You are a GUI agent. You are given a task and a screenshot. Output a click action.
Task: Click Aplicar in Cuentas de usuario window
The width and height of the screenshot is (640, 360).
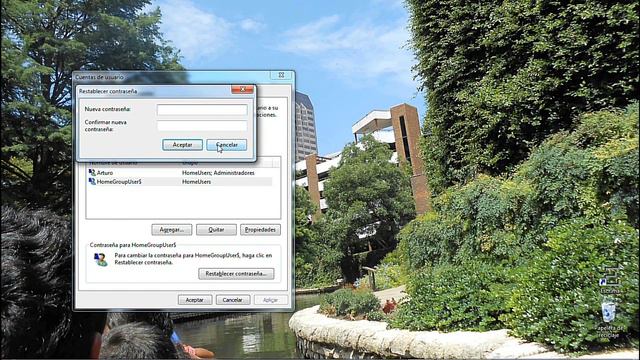point(270,300)
